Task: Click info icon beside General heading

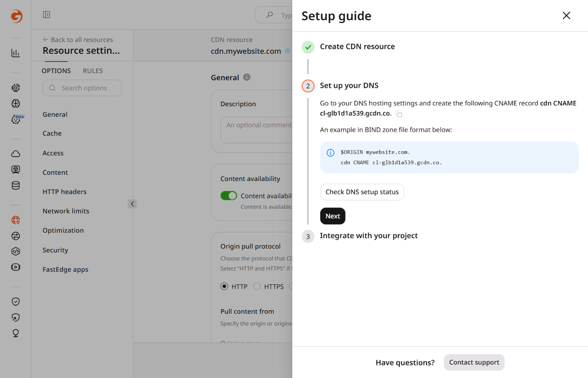Action: (247, 77)
